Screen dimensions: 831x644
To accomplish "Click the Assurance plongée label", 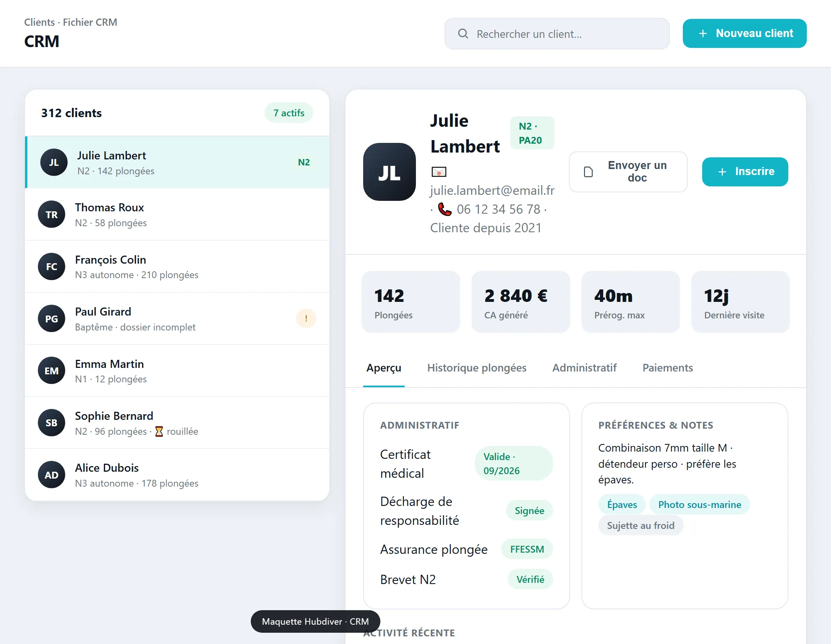I will coord(434,549).
